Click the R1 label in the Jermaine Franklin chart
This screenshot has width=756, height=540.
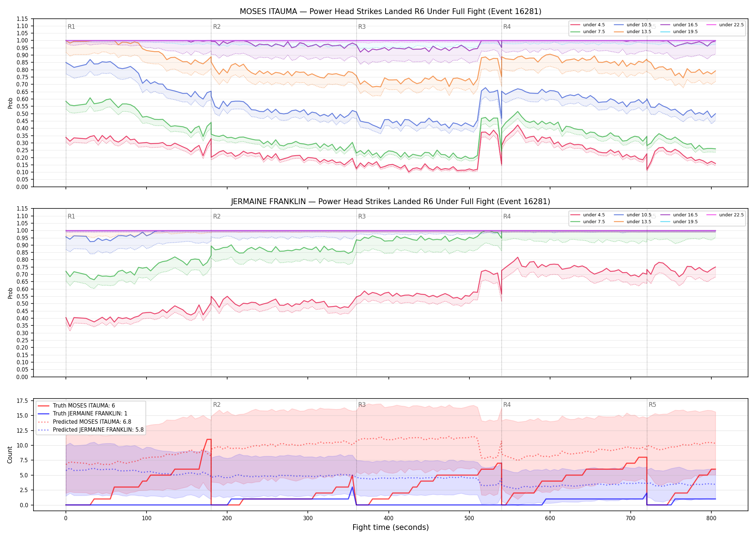click(x=71, y=216)
